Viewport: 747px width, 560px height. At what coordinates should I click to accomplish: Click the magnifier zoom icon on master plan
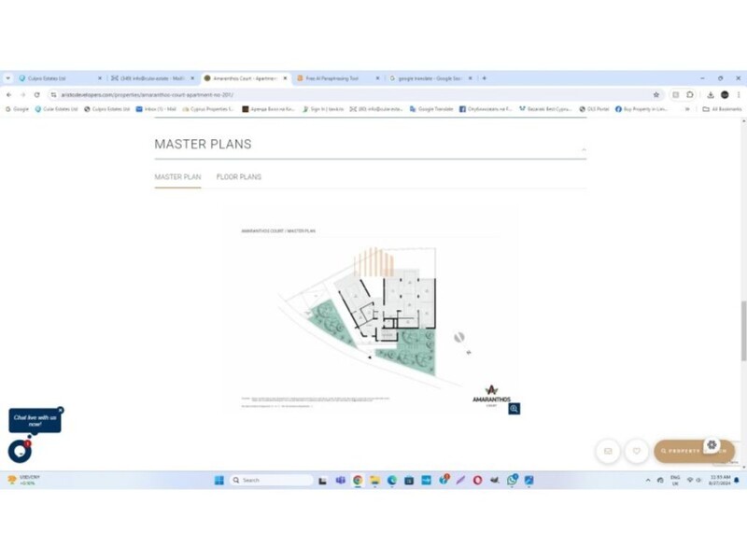pos(514,409)
